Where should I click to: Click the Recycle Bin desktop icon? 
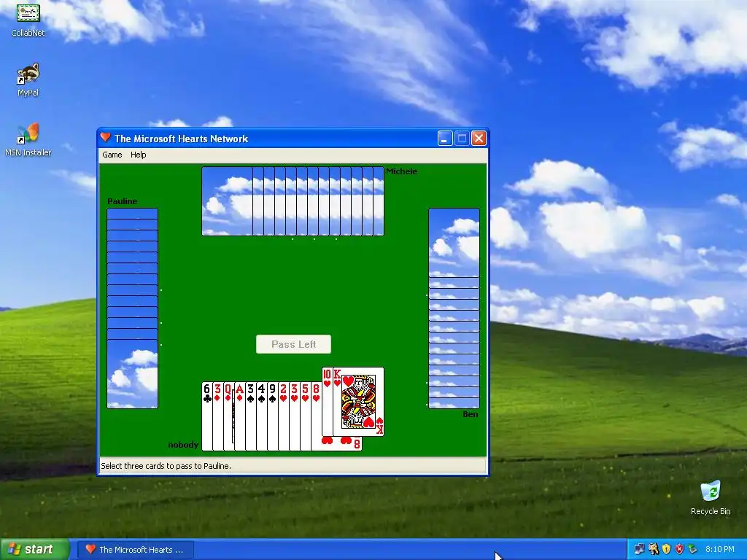(711, 498)
